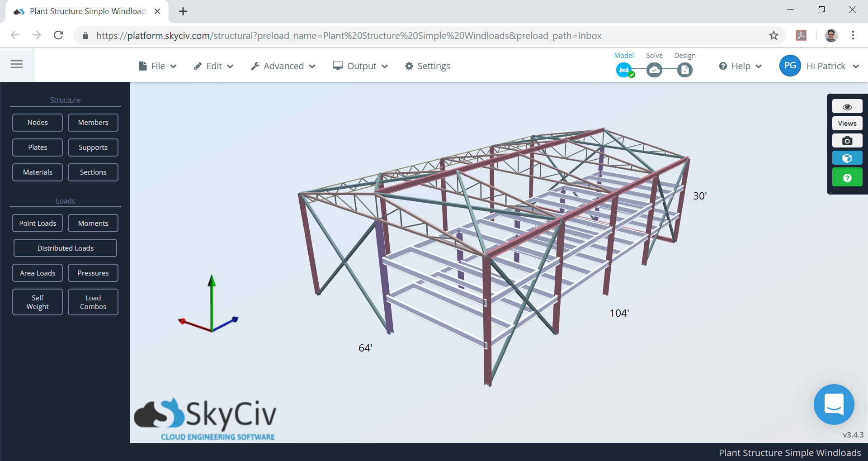Click the 3D render cube icon
Screen dimensions: 868x461
847,158
